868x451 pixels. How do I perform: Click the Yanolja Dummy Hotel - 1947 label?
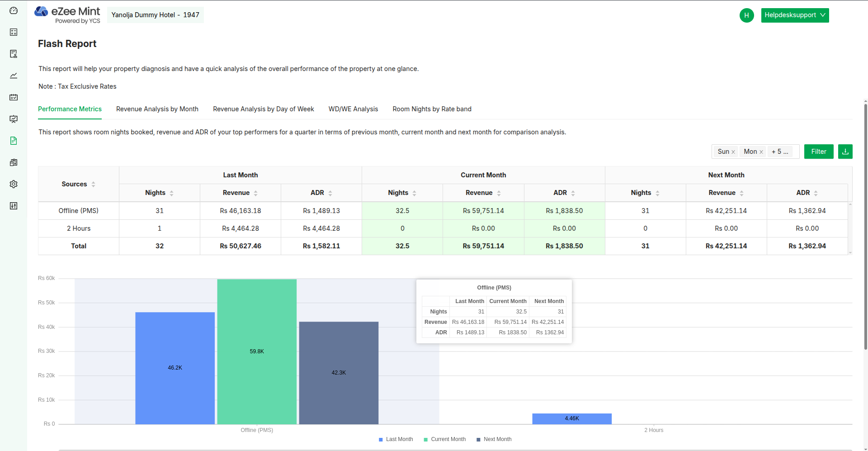[156, 15]
